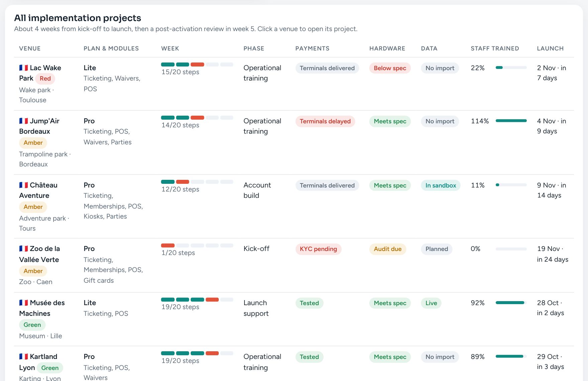
Task: Click the STAFF TRAINED column header
Action: [495, 48]
